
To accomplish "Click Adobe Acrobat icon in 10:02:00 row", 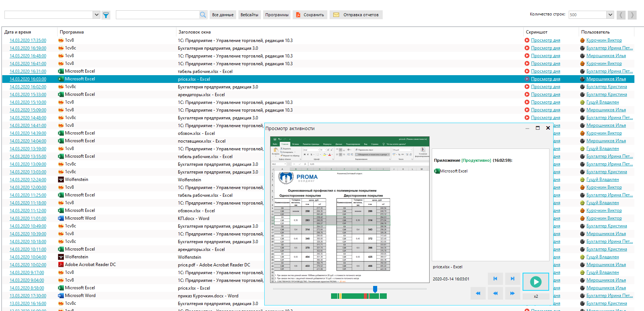I will coord(61,265).
